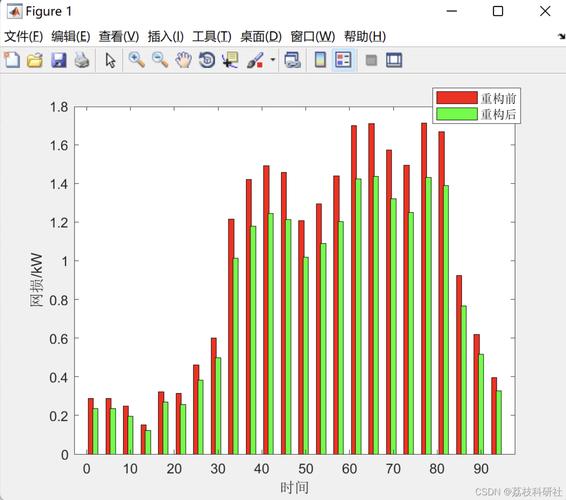
Task: Select the Edit Plot arrow tool
Action: [110, 60]
